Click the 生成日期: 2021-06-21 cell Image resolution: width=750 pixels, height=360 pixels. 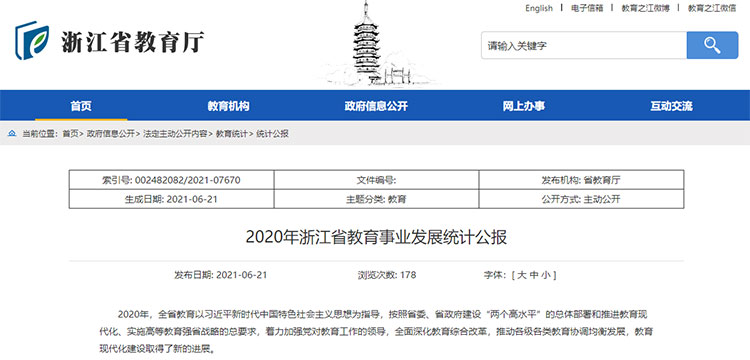[172, 199]
